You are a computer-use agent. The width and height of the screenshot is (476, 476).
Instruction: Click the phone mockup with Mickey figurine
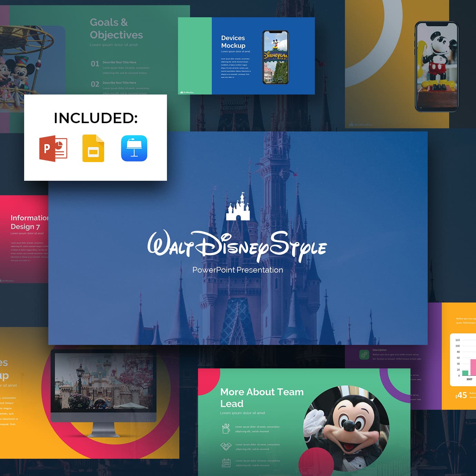[437, 67]
